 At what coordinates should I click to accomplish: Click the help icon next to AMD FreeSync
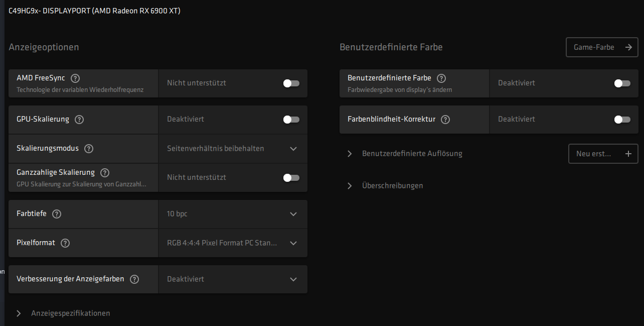(75, 78)
